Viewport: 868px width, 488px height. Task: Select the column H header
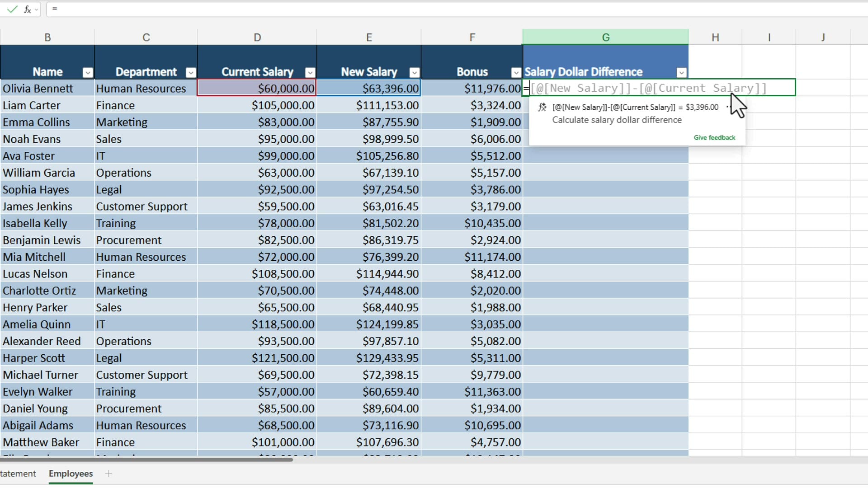click(x=716, y=37)
